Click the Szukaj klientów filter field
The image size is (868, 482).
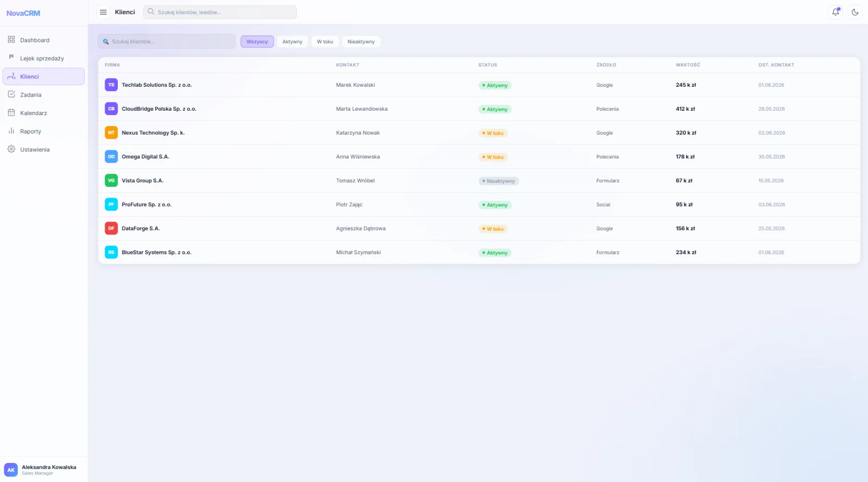pyautogui.click(x=167, y=41)
